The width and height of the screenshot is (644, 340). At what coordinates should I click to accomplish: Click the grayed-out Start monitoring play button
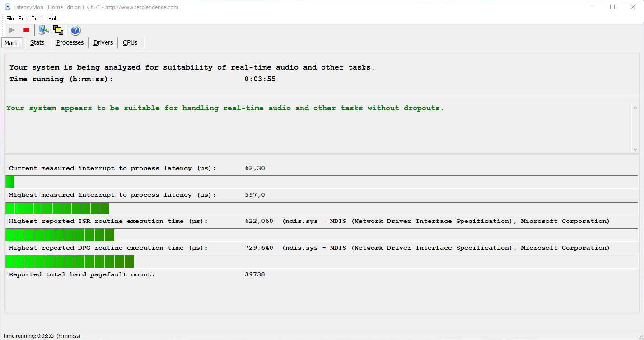click(x=12, y=30)
